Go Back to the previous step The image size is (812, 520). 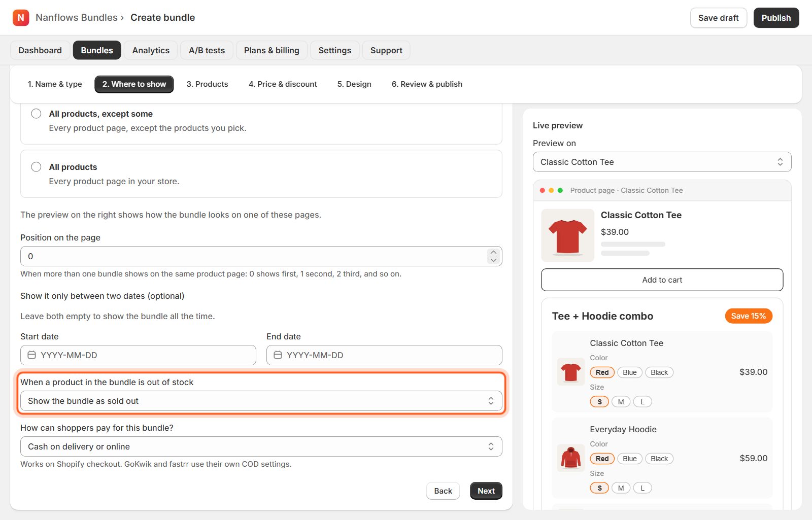pos(443,491)
